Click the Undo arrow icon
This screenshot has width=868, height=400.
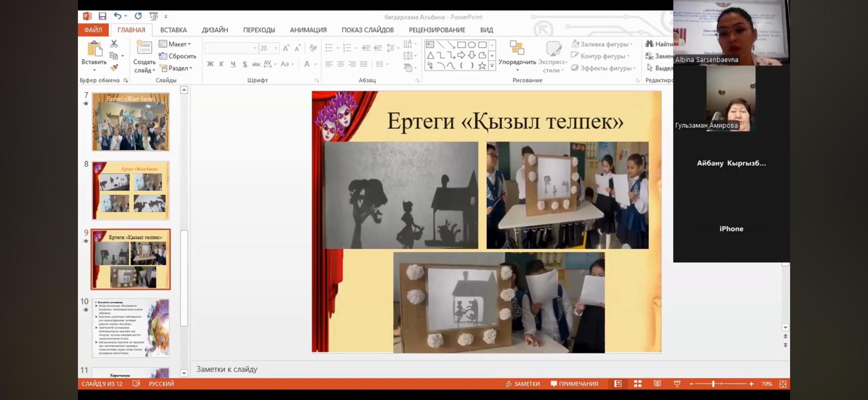(x=117, y=16)
